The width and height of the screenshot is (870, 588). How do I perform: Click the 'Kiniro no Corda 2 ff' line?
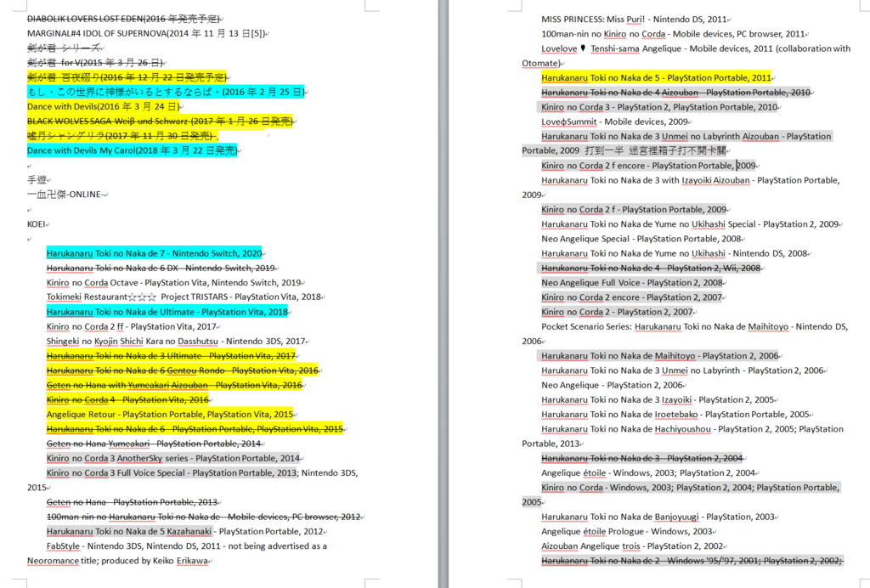click(x=132, y=327)
